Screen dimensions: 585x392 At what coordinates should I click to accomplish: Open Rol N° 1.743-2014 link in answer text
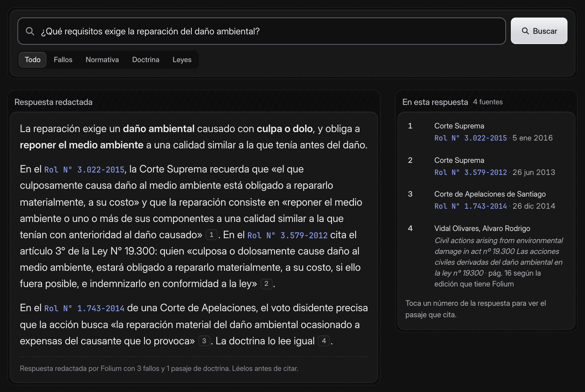pyautogui.click(x=84, y=308)
